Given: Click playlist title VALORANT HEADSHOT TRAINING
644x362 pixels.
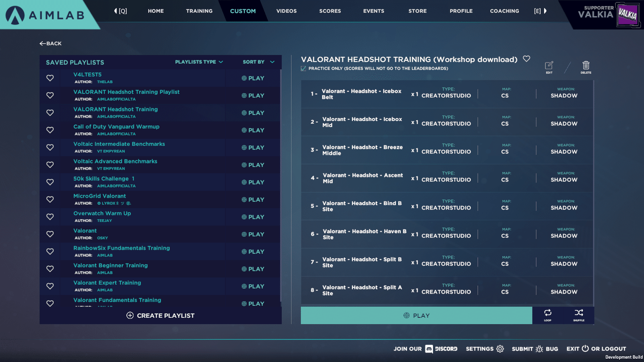Looking at the screenshot, I should pos(409,59).
